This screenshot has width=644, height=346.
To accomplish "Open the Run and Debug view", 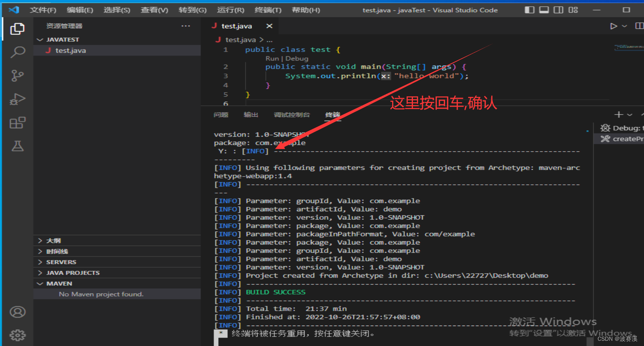I will [17, 99].
